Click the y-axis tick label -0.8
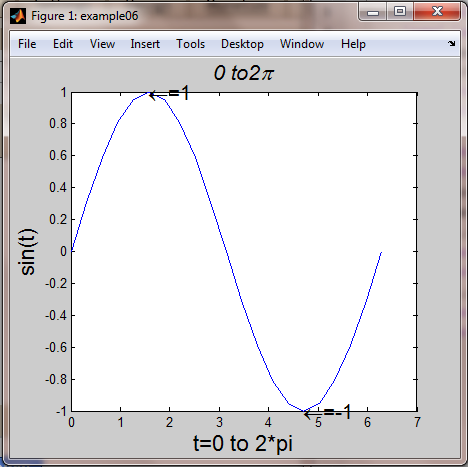The image size is (468, 467). click(x=56, y=380)
